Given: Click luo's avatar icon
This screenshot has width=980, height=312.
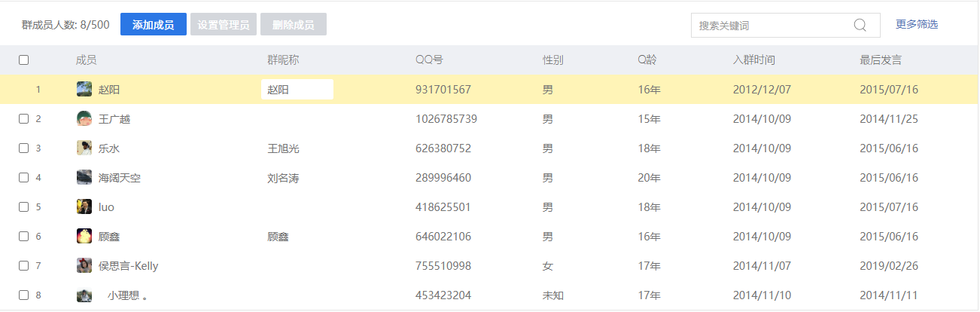Looking at the screenshot, I should tap(84, 206).
